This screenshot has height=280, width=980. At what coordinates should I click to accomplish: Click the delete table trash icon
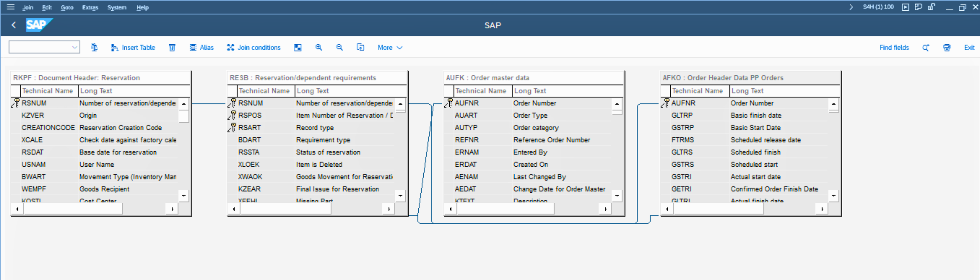pyautogui.click(x=172, y=48)
